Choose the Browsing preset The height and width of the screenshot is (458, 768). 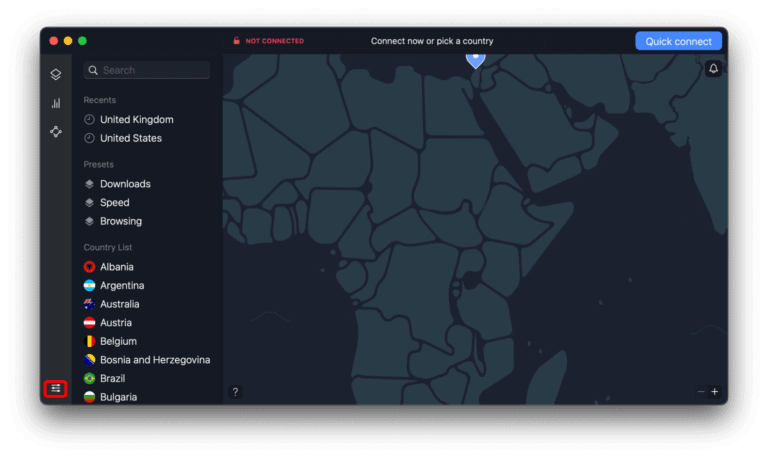pyautogui.click(x=120, y=221)
